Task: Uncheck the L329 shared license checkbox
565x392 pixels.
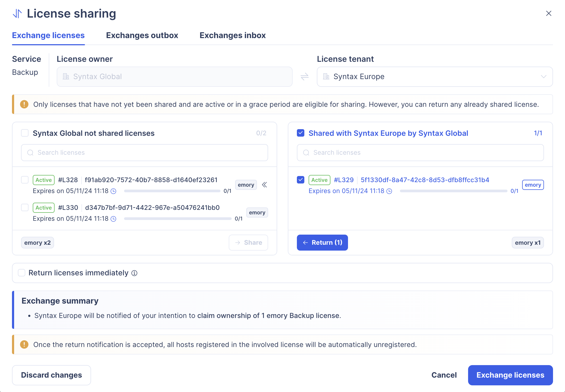Action: point(301,180)
